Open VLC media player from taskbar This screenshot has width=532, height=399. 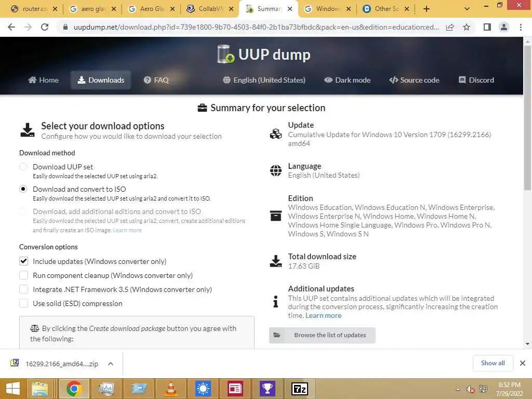[x=170, y=389]
